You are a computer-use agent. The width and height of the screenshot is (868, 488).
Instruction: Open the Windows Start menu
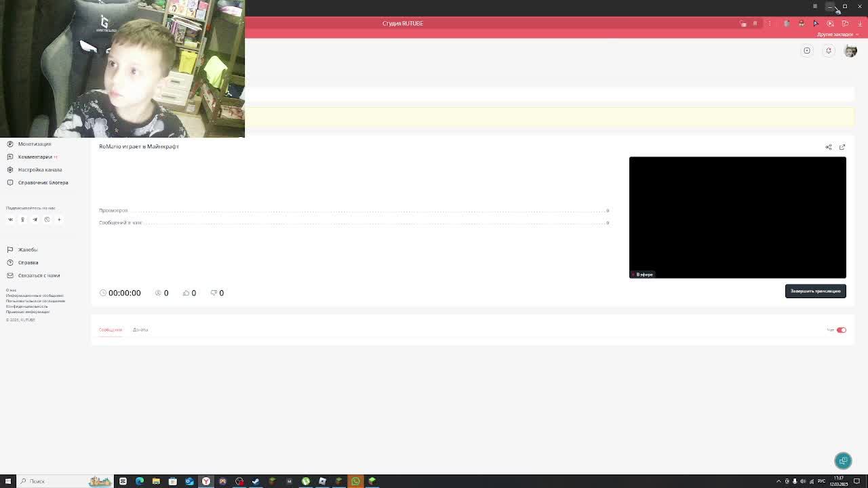coord(8,481)
